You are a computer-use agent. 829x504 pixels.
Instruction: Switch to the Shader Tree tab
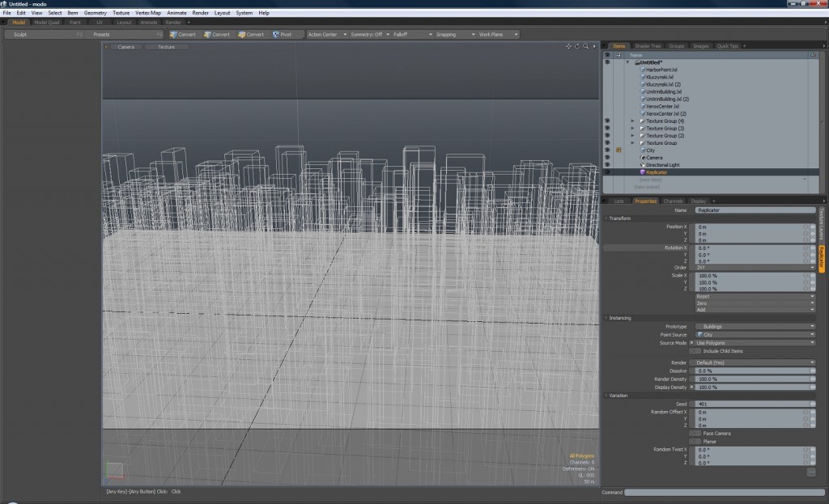pos(647,46)
